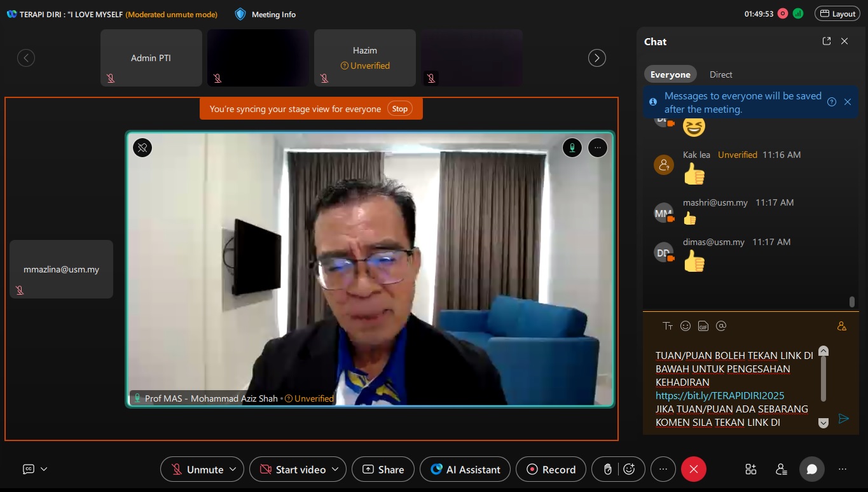Click the @ mention icon in chat
The width and height of the screenshot is (868, 492).
(720, 326)
